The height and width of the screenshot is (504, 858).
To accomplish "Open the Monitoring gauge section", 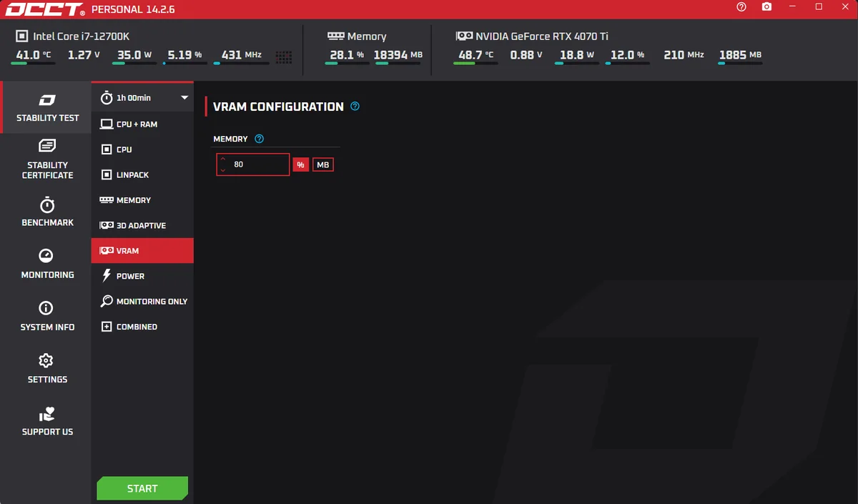I will [47, 264].
